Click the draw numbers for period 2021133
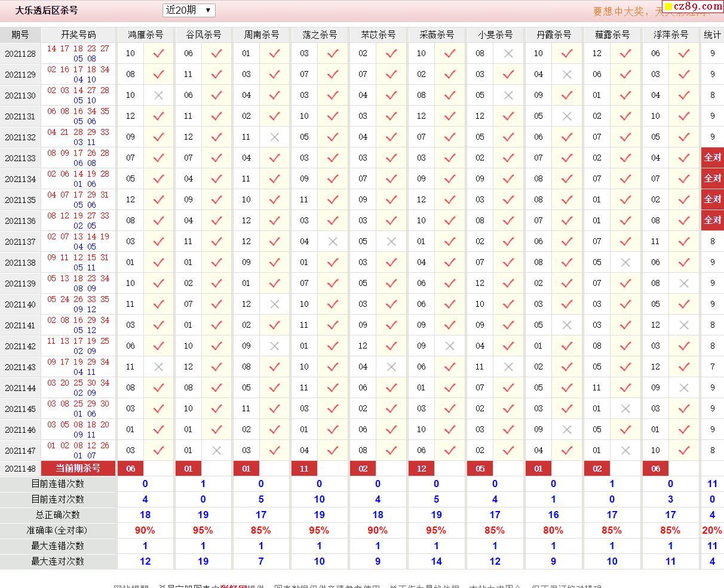The width and height of the screenshot is (724, 588). (x=78, y=158)
